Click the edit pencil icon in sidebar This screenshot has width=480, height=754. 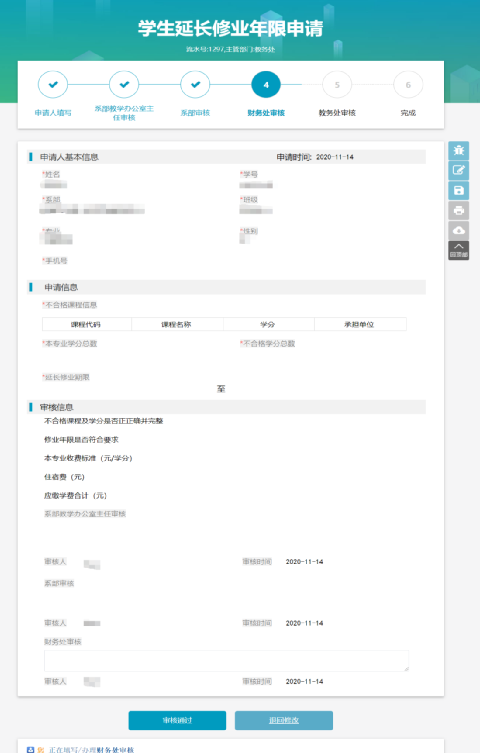pyautogui.click(x=458, y=170)
